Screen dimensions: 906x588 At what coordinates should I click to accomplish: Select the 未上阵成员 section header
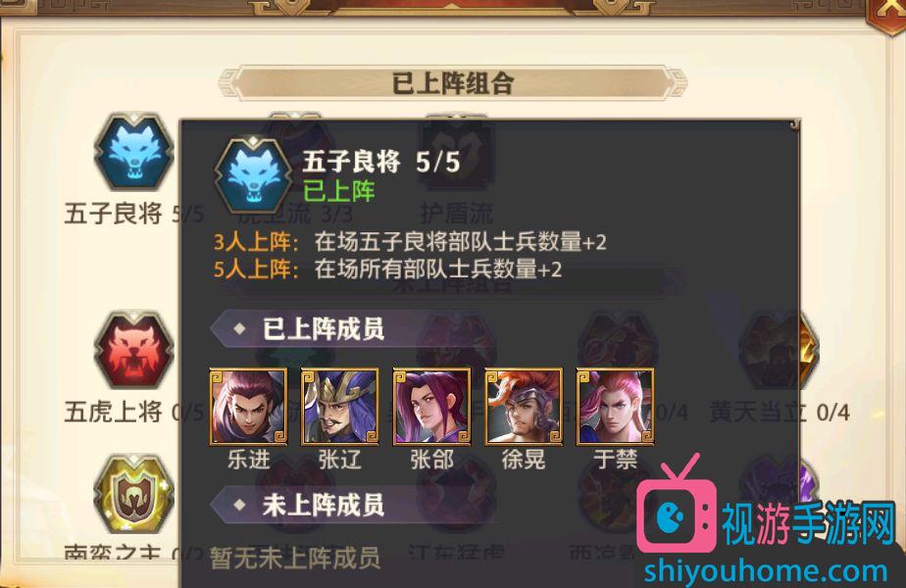pyautogui.click(x=324, y=506)
